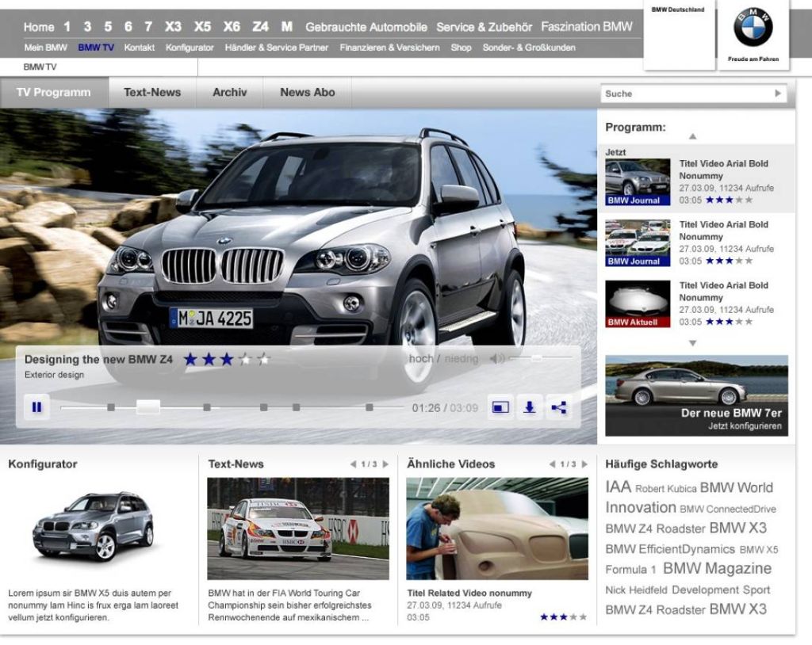Go to next Text-News item arrow
Viewport: 812px width, 645px height.
tap(385, 464)
